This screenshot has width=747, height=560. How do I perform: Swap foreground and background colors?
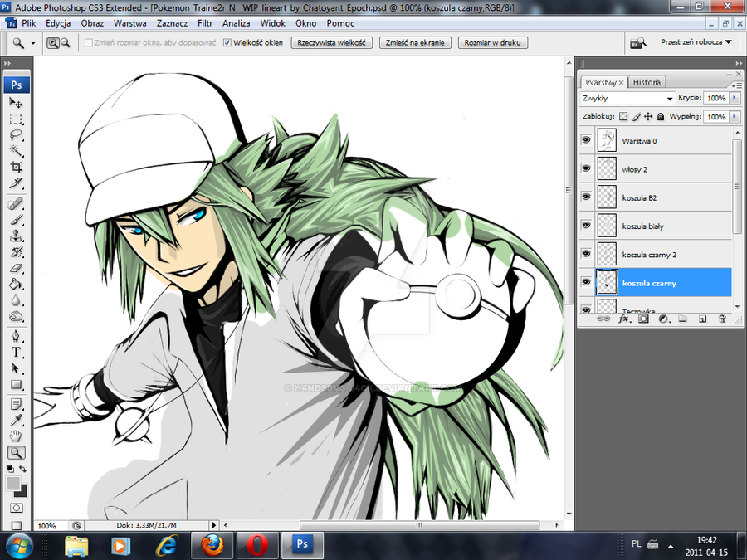click(x=22, y=469)
